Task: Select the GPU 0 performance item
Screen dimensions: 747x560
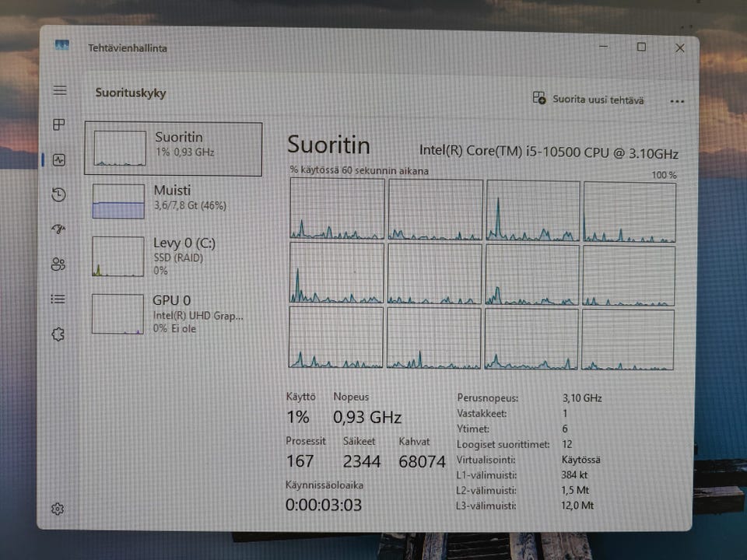Action: click(171, 313)
